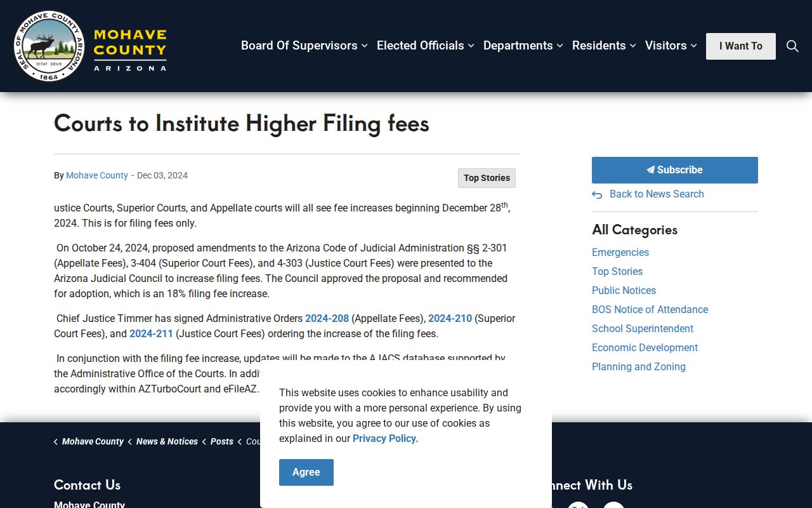Click the Posts breadcrumb link
Screen dimensions: 812x508
point(222,441)
